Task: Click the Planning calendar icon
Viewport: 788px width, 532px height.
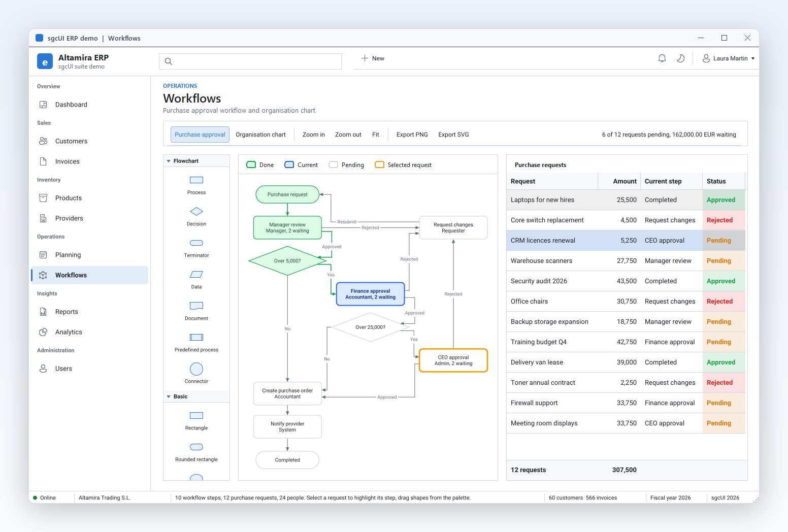Action: click(x=43, y=255)
